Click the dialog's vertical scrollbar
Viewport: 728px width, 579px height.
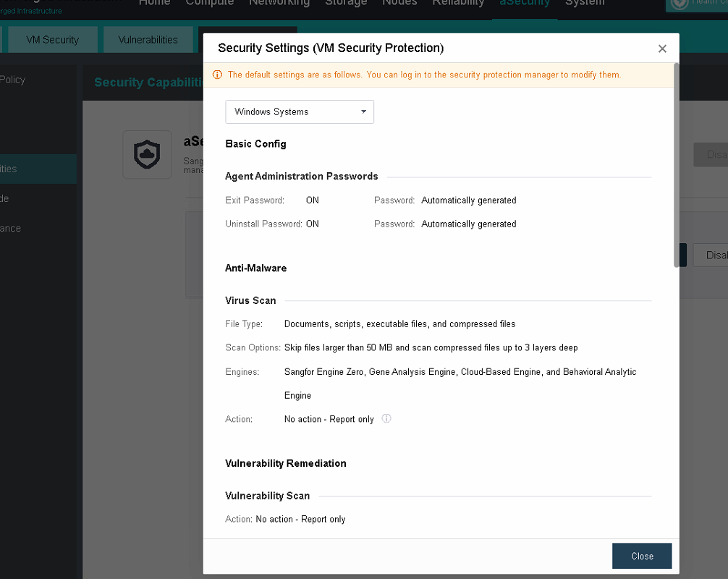tap(676, 166)
